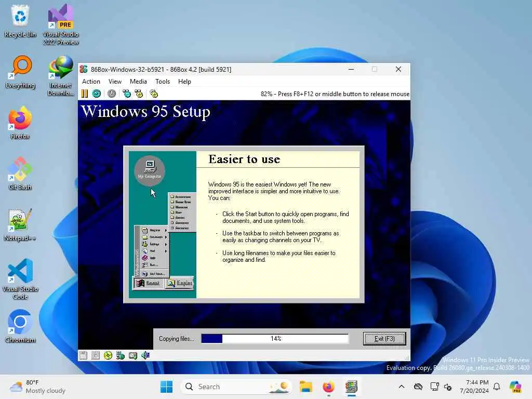Send Ctrl+Alt+Del using the teal keys icon

click(127, 94)
